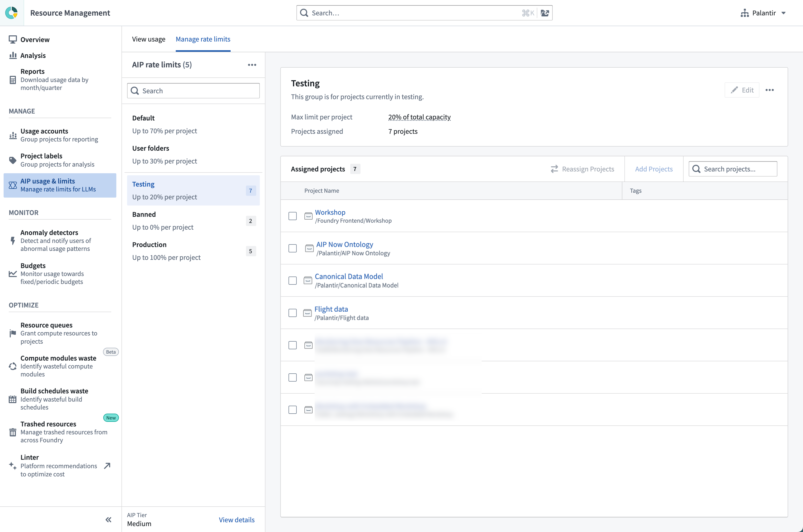The height and width of the screenshot is (532, 803).
Task: Open View details for AIP Tier
Action: coord(236,519)
